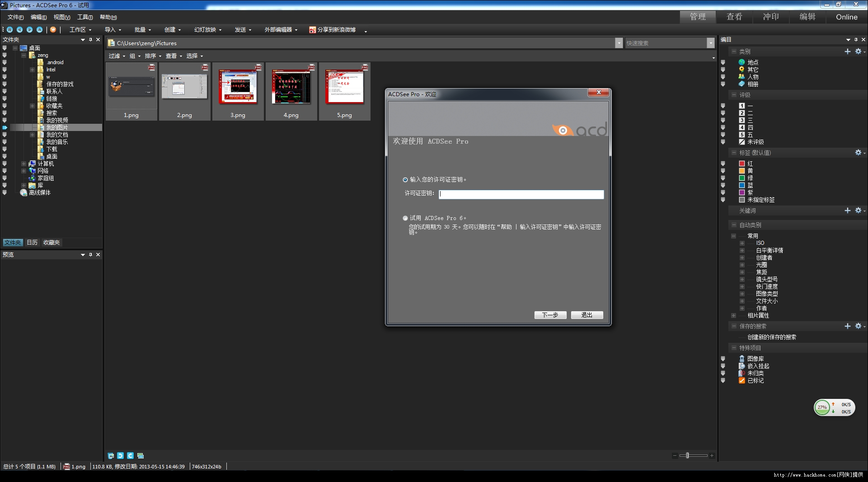Open 标签 settings gear icon
Screen dimensions: 868x482
[x=858, y=153]
